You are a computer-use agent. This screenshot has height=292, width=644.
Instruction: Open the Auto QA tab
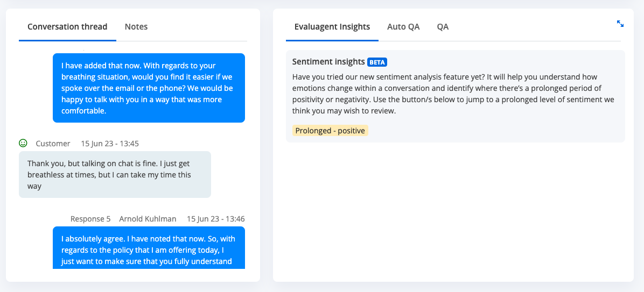403,27
